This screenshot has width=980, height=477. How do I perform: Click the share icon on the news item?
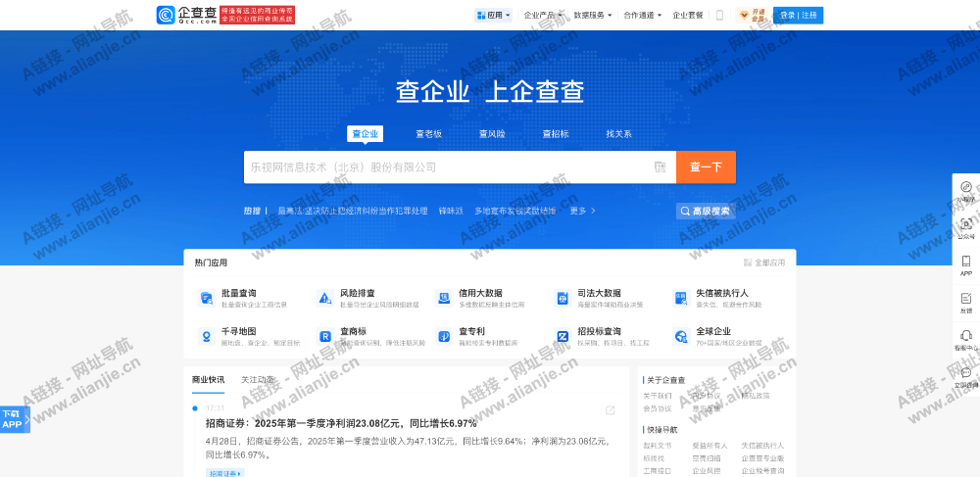point(610,410)
